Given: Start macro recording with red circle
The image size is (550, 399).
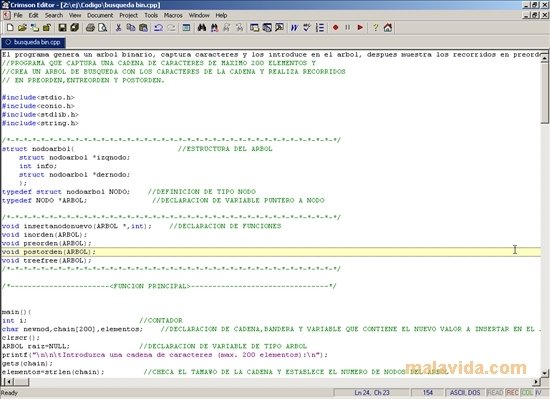Looking at the screenshot, I should (336, 27).
